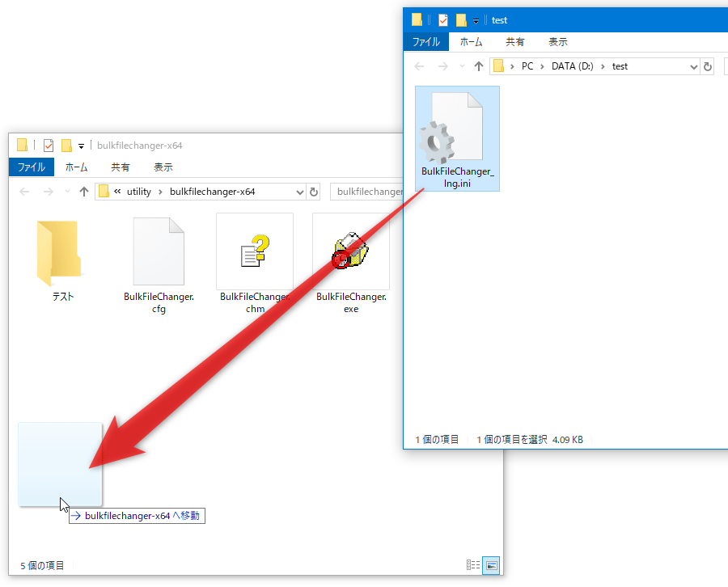Screen dimensions: 728x587
Task: Click the bulkfilechanger-x64 breadcrumb segment
Action: (212, 192)
